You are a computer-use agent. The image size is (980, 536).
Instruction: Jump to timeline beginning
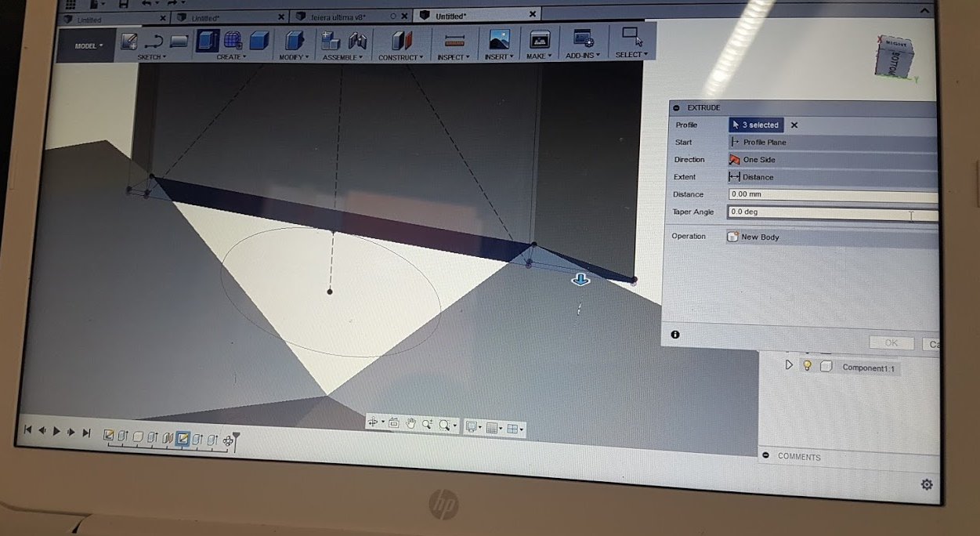28,430
